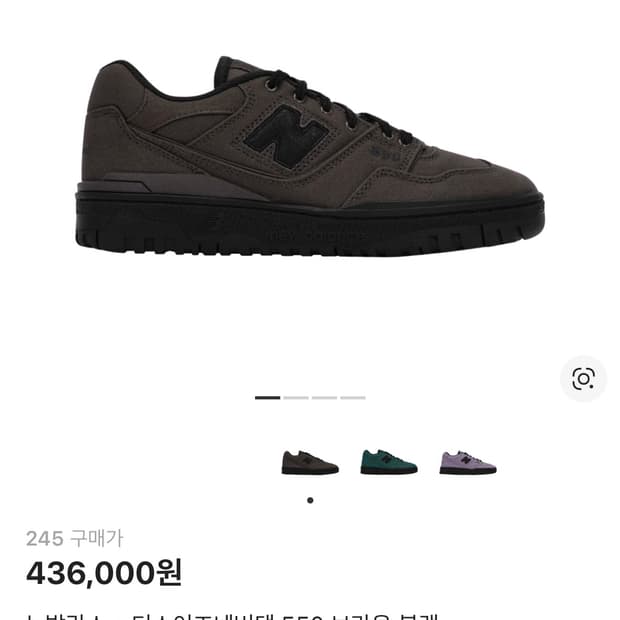Image resolution: width=620 pixels, height=620 pixels.
Task: Jump to third image indicator bar
Action: (x=324, y=398)
